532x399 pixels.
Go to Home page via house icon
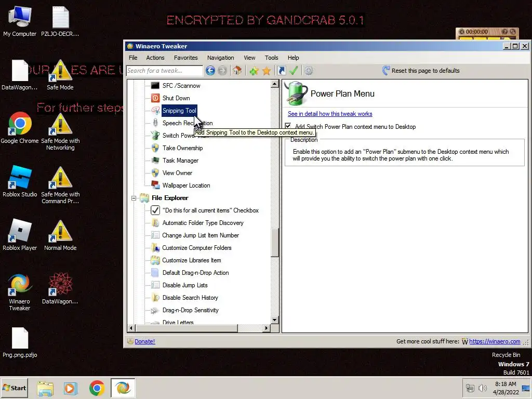[237, 71]
